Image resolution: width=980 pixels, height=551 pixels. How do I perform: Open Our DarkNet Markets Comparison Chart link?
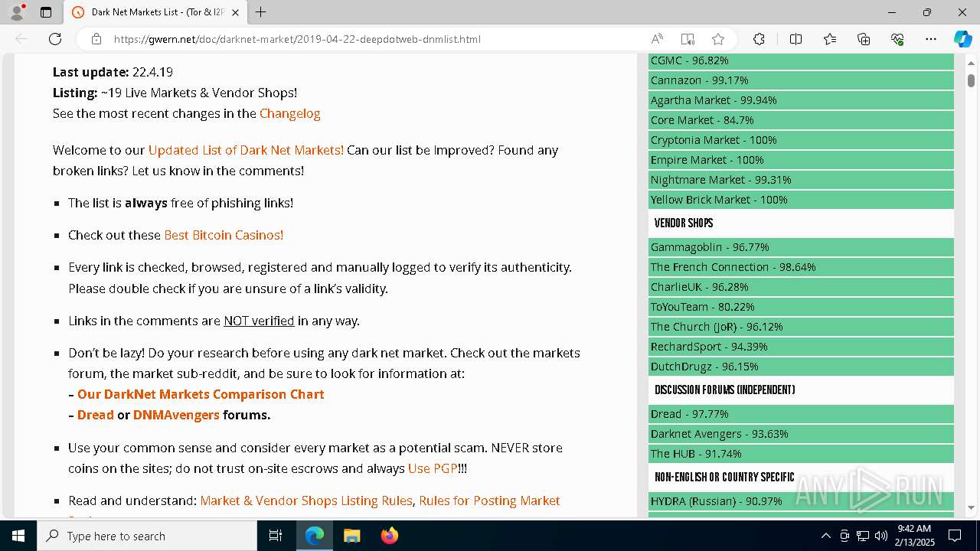pyautogui.click(x=201, y=394)
